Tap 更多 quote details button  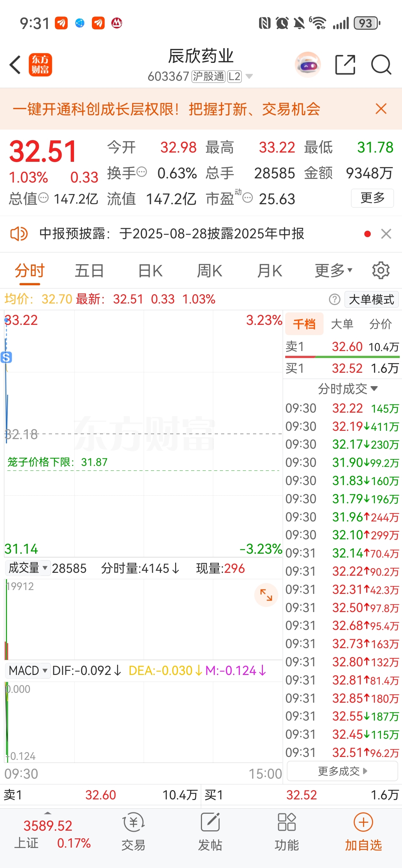[x=372, y=198]
